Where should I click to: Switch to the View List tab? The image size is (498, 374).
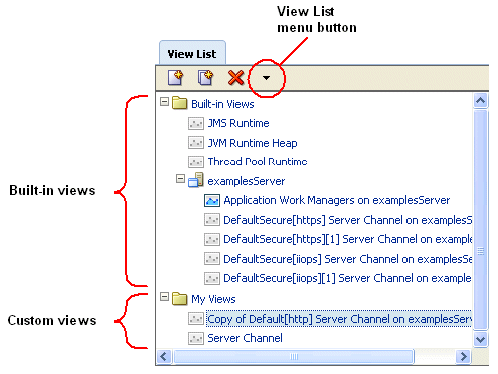pyautogui.click(x=192, y=54)
